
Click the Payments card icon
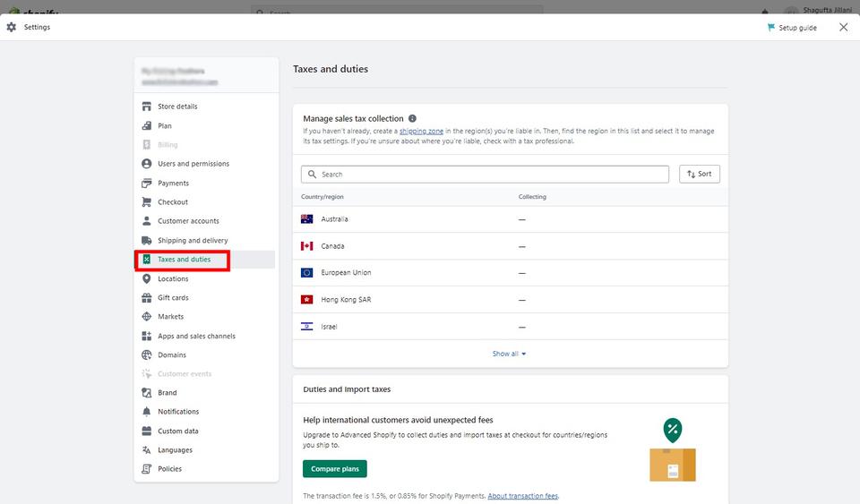[146, 183]
